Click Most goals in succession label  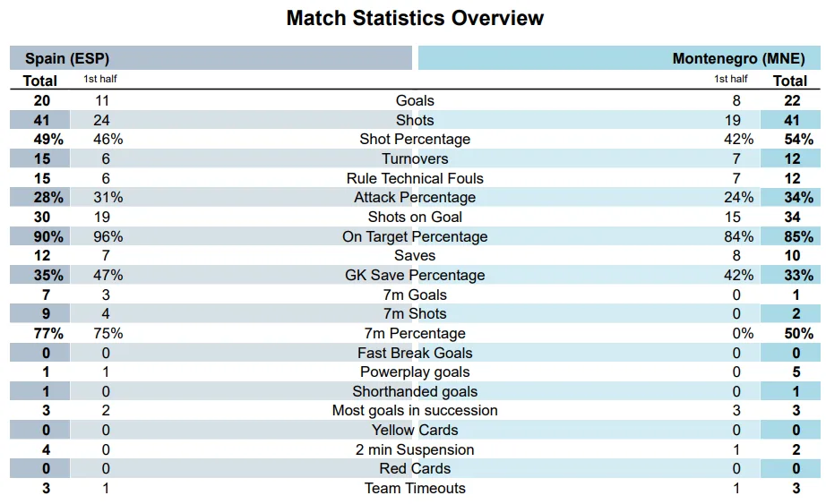415,411
